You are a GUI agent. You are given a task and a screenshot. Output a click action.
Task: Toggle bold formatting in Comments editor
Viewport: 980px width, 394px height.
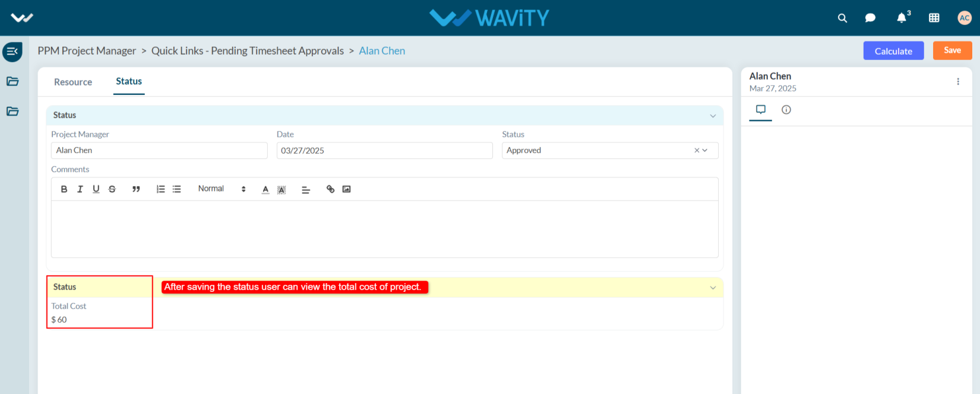64,189
